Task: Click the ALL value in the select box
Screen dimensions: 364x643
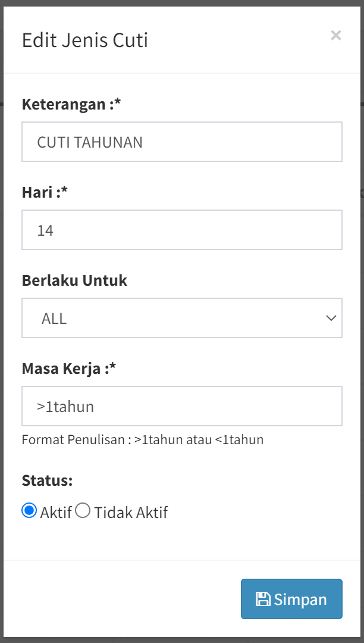Action: [54, 319]
